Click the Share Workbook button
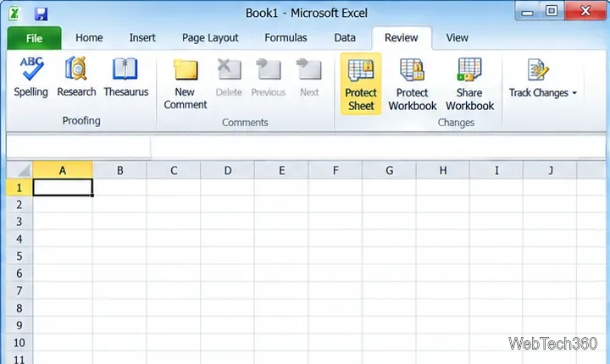This screenshot has height=364, width=610. coord(469,84)
